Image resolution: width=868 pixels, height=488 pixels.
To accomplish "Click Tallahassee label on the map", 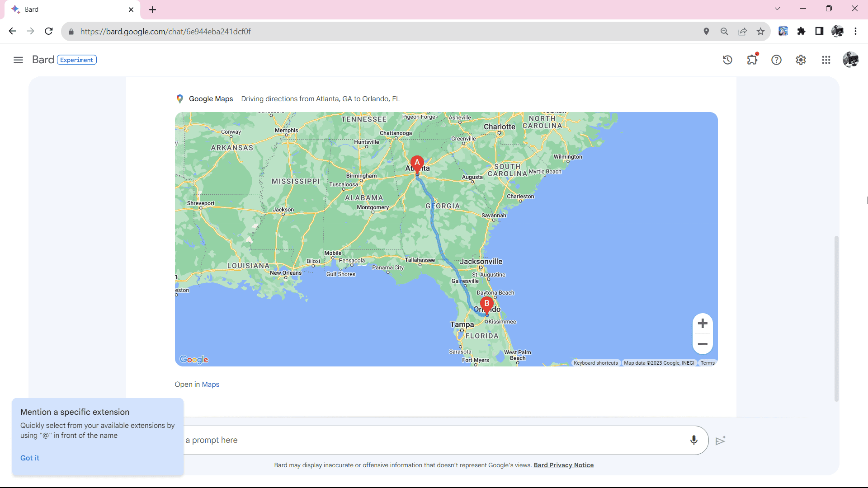I will 420,260.
